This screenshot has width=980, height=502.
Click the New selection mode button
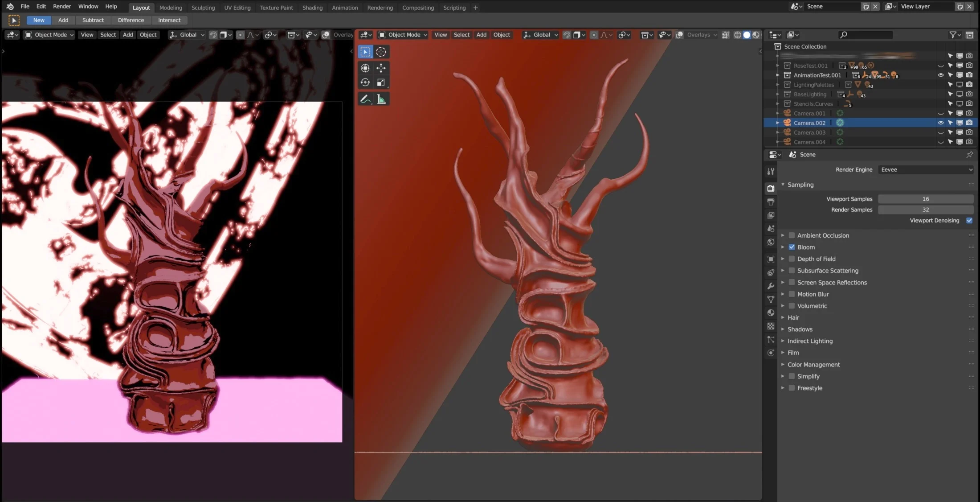click(x=39, y=20)
